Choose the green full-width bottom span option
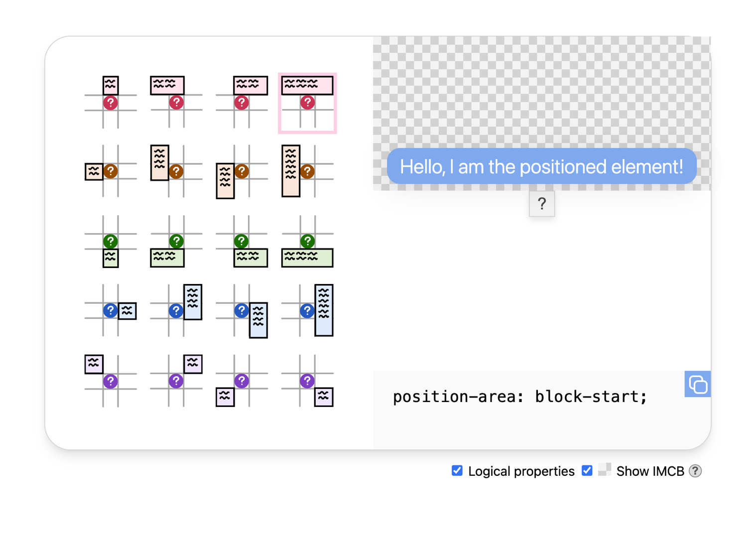756x543 pixels. coord(307,242)
